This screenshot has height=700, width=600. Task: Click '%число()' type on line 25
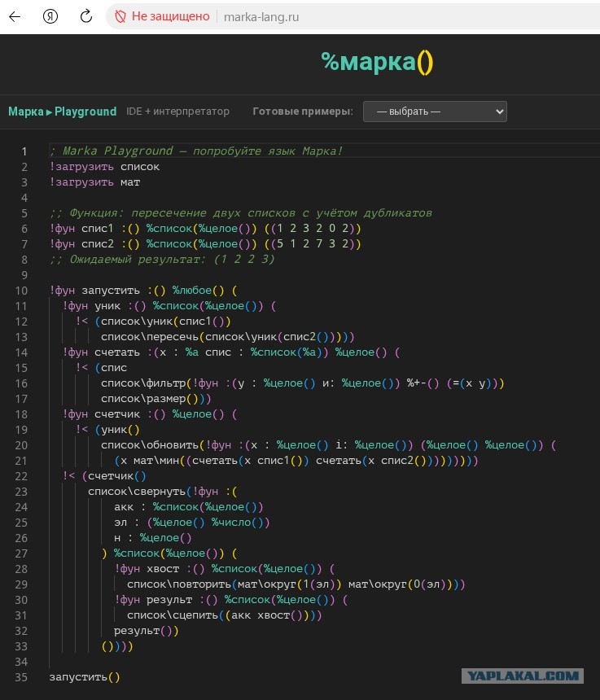coord(240,523)
